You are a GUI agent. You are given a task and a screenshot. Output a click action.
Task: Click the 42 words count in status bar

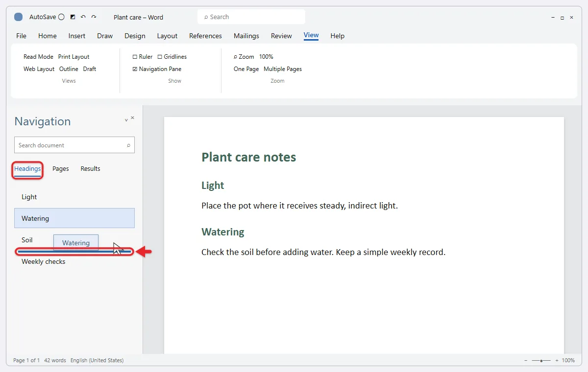click(x=55, y=360)
